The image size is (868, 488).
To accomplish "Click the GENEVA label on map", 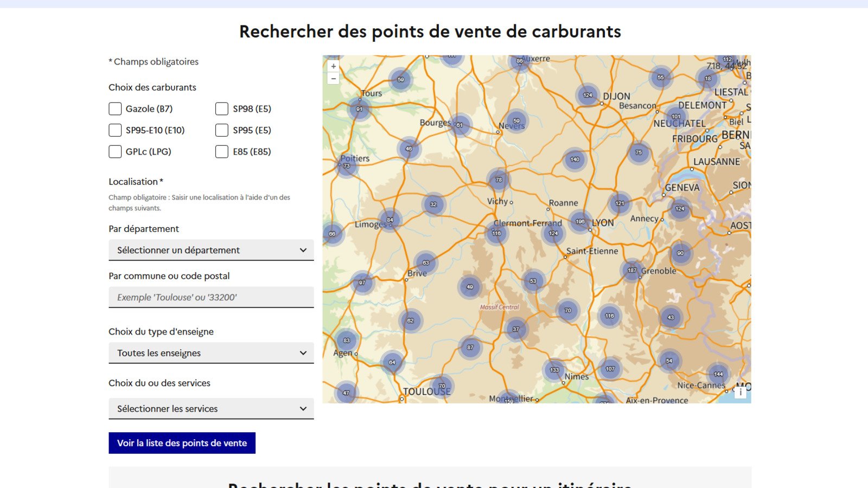I will pyautogui.click(x=682, y=188).
